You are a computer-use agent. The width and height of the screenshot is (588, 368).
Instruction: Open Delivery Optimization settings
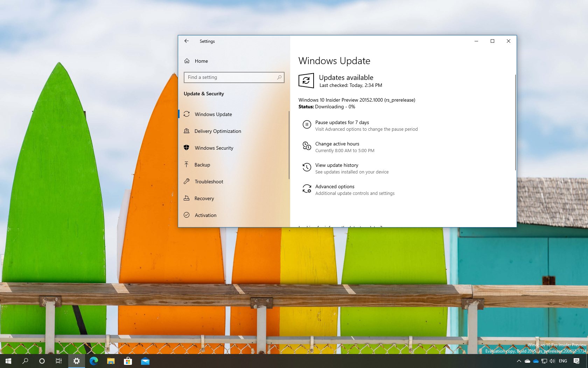217,131
